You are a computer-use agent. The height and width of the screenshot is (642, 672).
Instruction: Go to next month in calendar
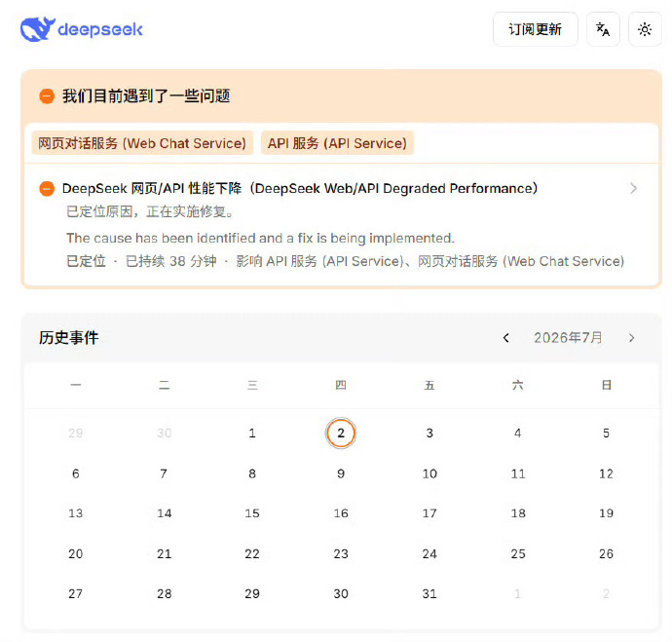(631, 338)
